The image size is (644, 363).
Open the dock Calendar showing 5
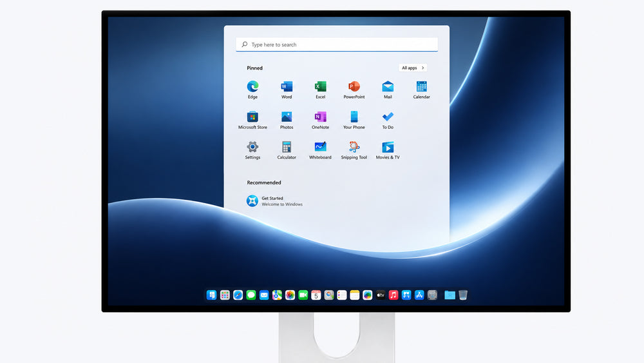pos(316,295)
